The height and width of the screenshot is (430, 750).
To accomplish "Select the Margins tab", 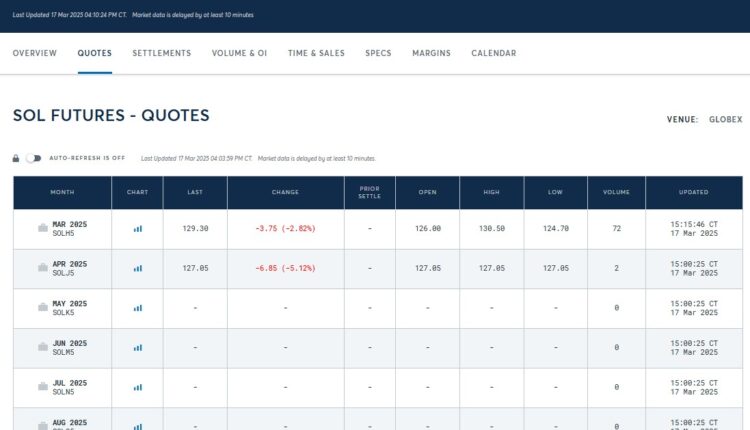I will (x=431, y=53).
